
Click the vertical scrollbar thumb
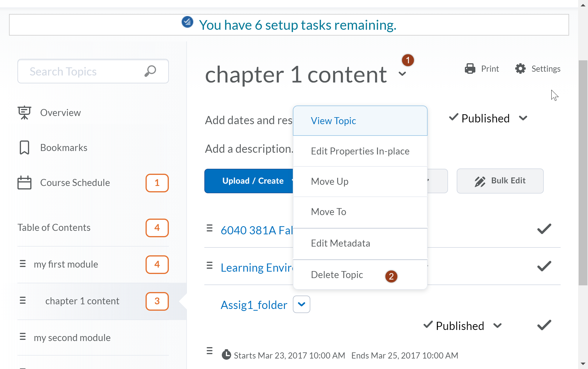click(x=583, y=173)
